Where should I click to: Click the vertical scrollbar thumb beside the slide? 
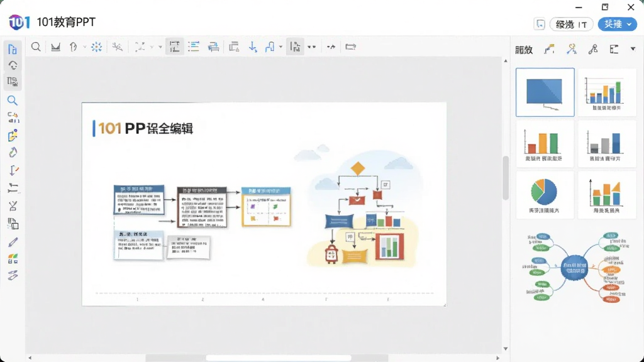click(506, 178)
